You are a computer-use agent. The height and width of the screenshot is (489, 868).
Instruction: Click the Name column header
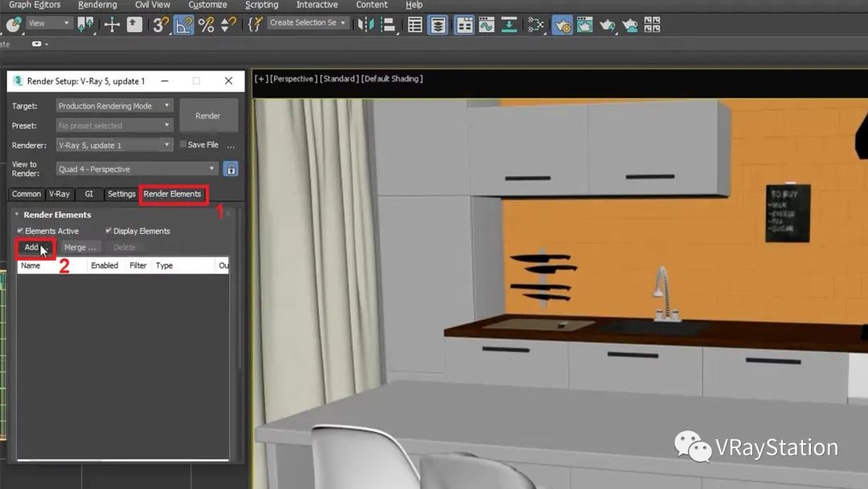click(x=31, y=265)
